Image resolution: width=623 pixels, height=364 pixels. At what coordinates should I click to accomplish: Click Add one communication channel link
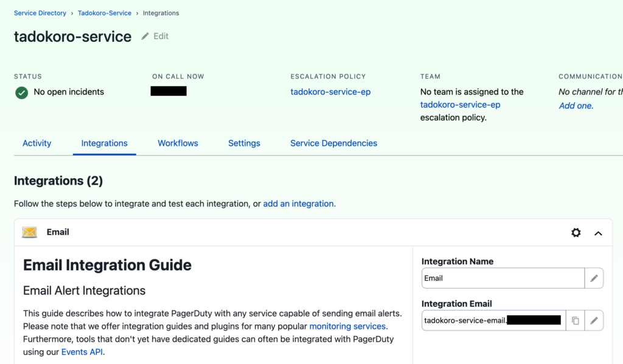point(576,106)
